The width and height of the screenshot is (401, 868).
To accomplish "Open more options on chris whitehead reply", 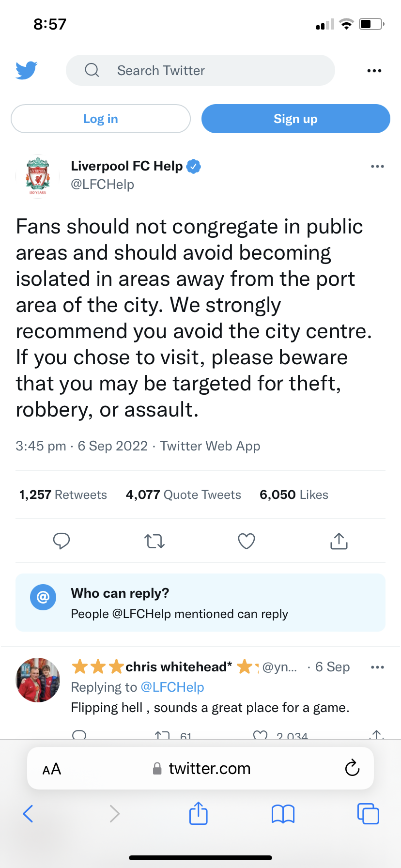I will coord(377,667).
